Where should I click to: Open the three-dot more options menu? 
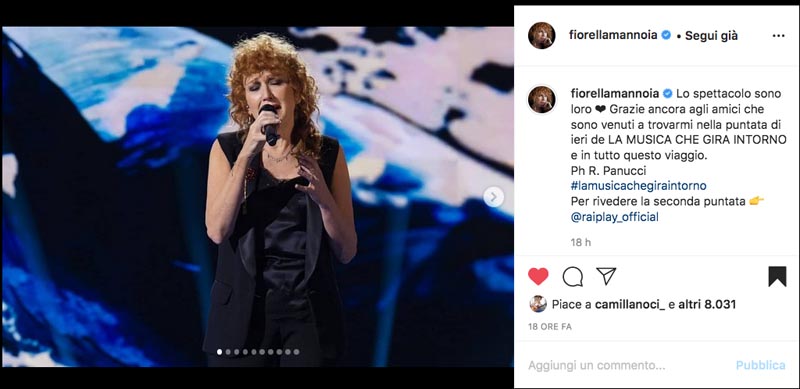[779, 36]
